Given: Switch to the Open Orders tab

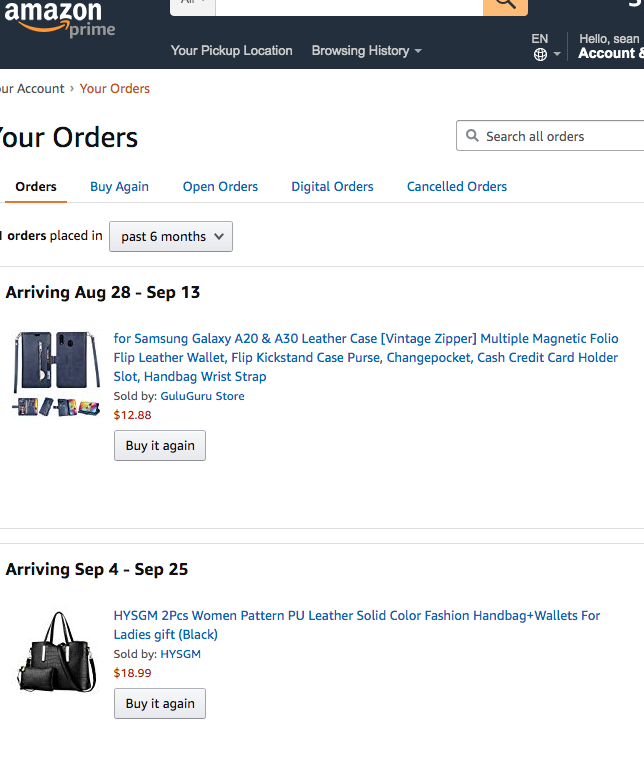Looking at the screenshot, I should pos(220,187).
